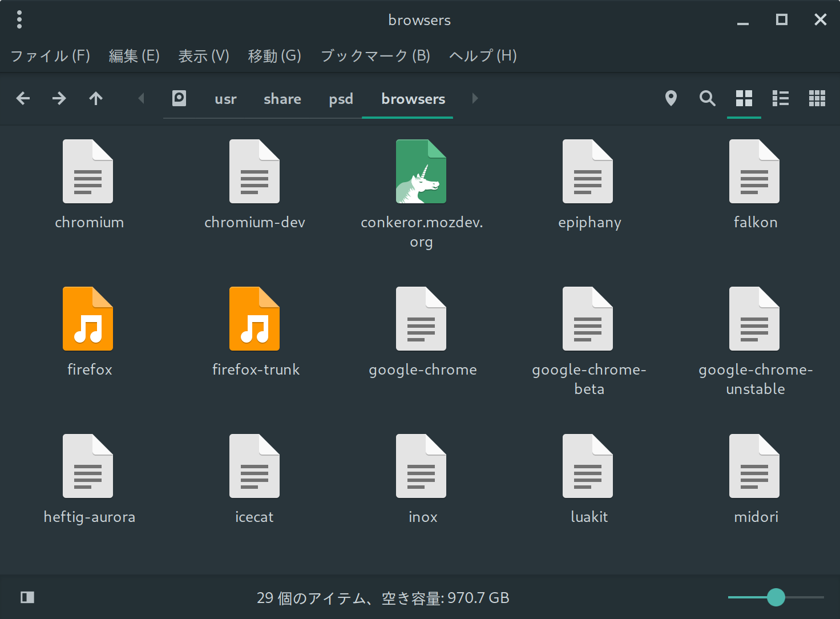Image resolution: width=840 pixels, height=619 pixels.
Task: Open the location entry pin icon
Action: [x=671, y=98]
